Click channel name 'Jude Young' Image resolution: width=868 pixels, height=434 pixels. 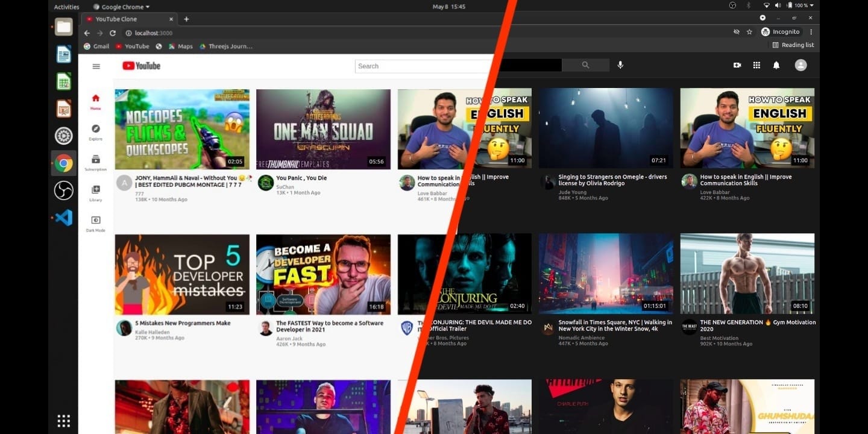572,192
